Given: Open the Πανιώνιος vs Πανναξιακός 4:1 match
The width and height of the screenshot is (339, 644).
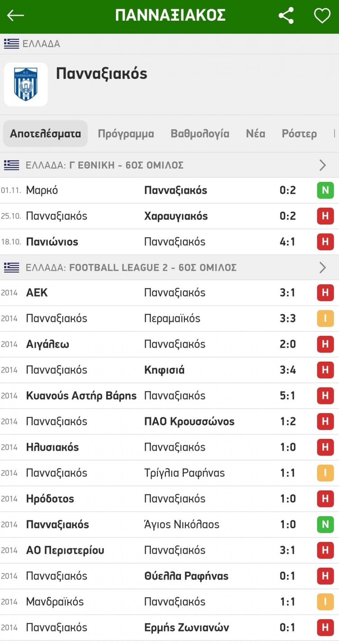Looking at the screenshot, I should point(161,242).
